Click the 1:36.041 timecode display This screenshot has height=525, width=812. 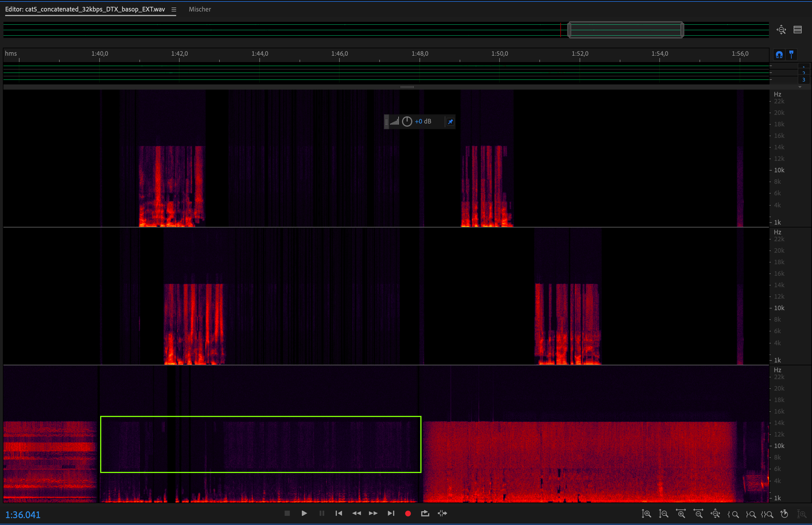click(23, 514)
